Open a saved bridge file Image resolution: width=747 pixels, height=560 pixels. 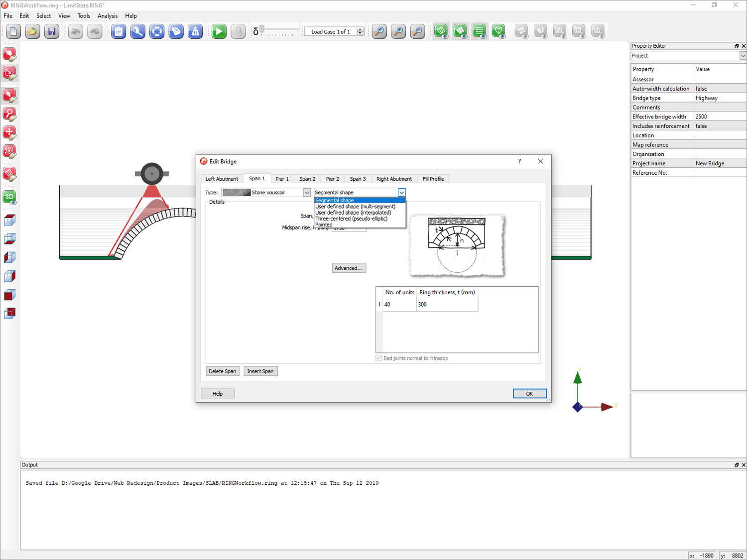(x=32, y=31)
